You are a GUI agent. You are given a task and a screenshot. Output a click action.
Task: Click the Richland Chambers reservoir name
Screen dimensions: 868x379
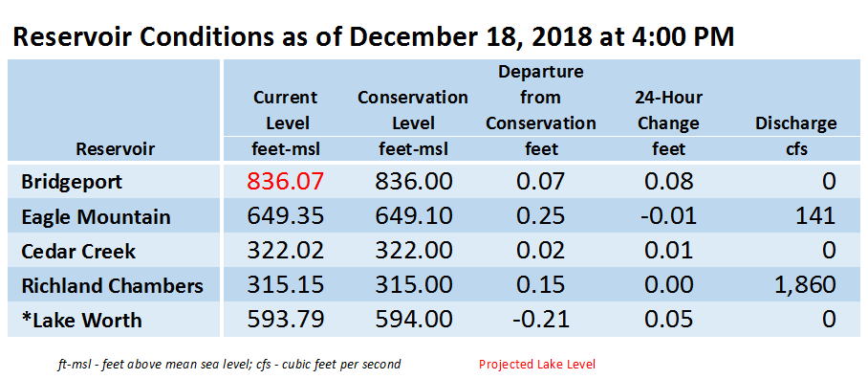pyautogui.click(x=113, y=286)
